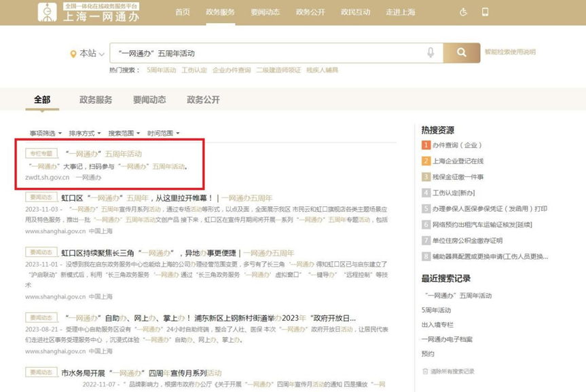Select the 全部 results tab
The width and height of the screenshot is (586, 392).
coord(42,100)
